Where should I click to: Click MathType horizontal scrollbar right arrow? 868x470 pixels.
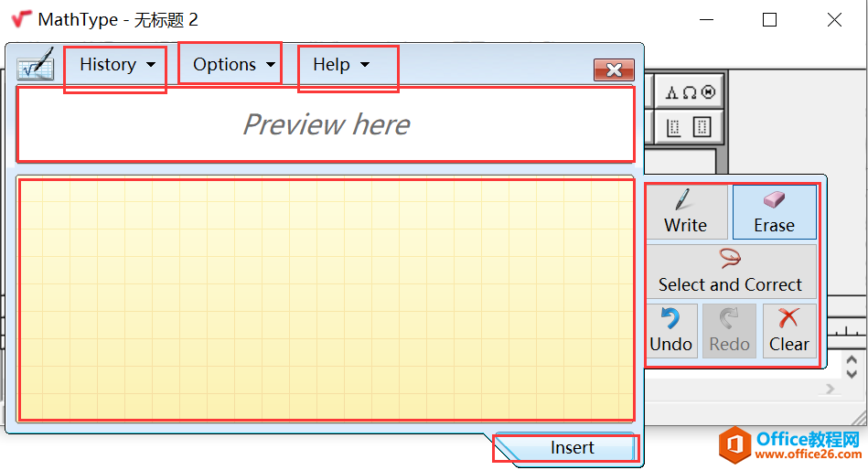pos(830,390)
